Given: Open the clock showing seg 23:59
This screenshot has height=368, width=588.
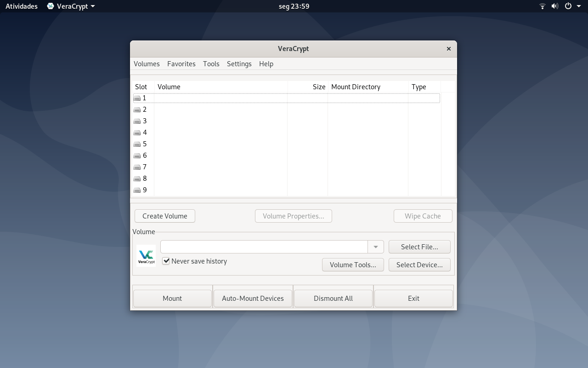Looking at the screenshot, I should click(294, 6).
